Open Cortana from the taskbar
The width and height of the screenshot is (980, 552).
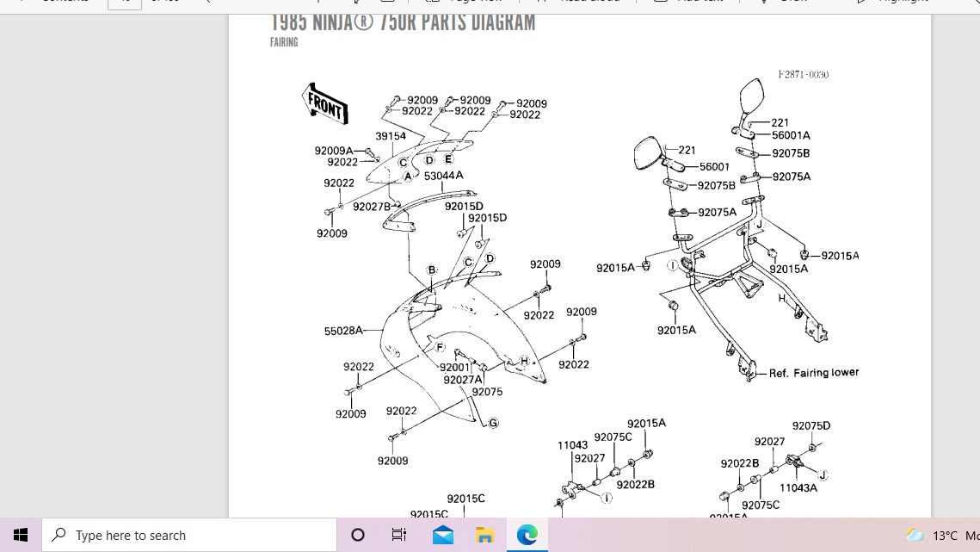pos(358,535)
